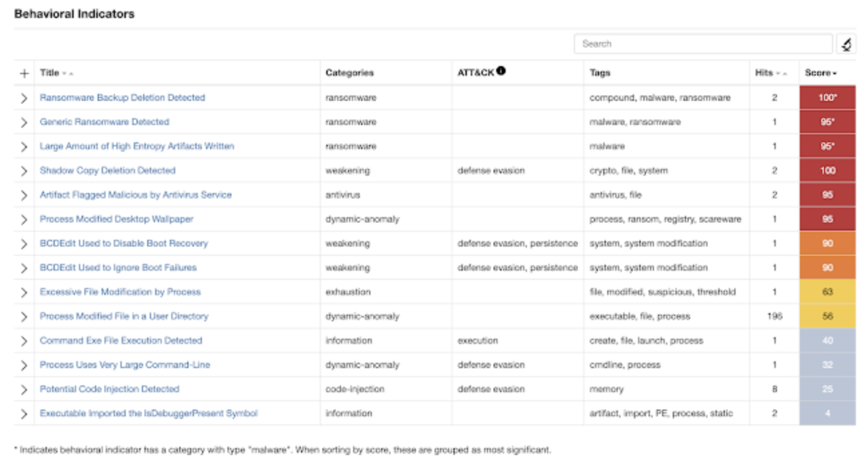Click the microscope icon beside the search box

[x=846, y=44]
